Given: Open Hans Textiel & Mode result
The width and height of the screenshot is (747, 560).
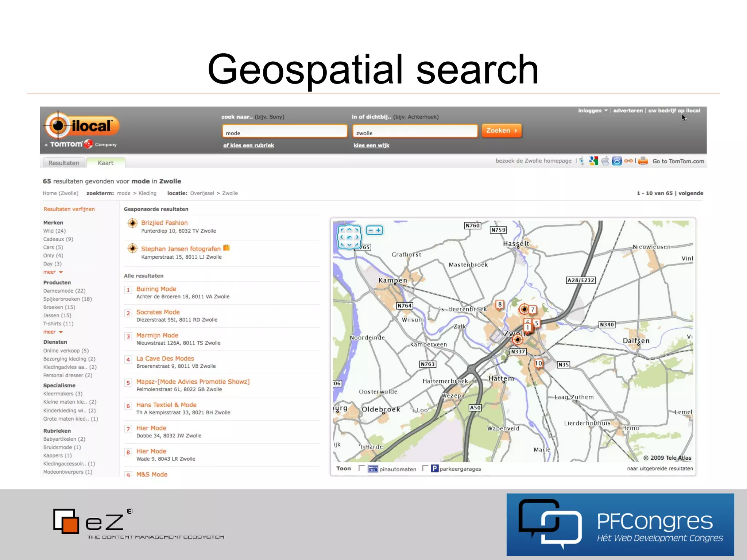Looking at the screenshot, I should pyautogui.click(x=166, y=405).
